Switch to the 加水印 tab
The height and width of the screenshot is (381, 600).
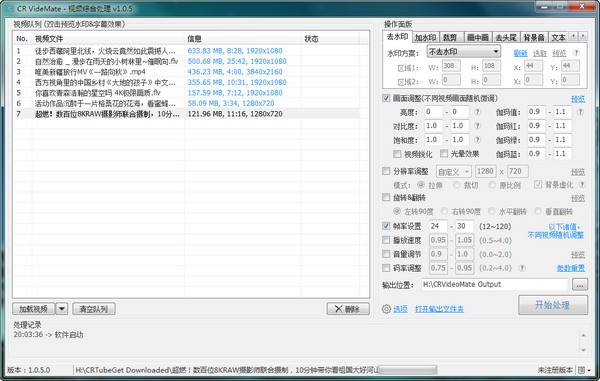coord(425,37)
